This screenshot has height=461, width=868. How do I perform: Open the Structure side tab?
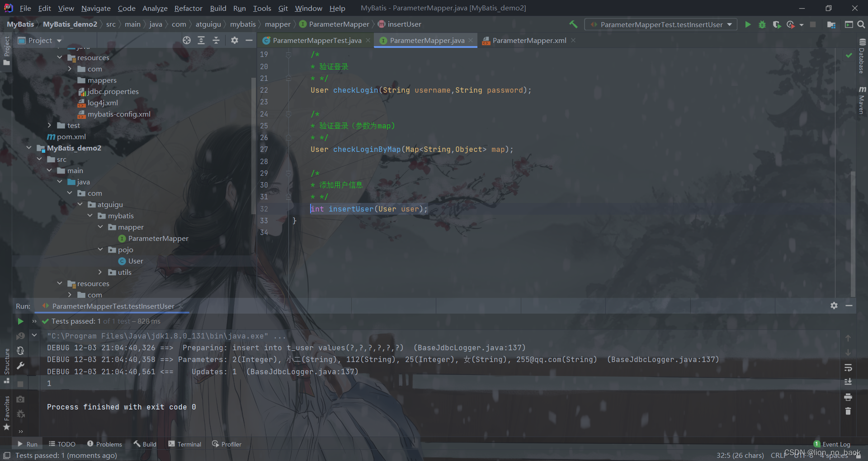7,366
